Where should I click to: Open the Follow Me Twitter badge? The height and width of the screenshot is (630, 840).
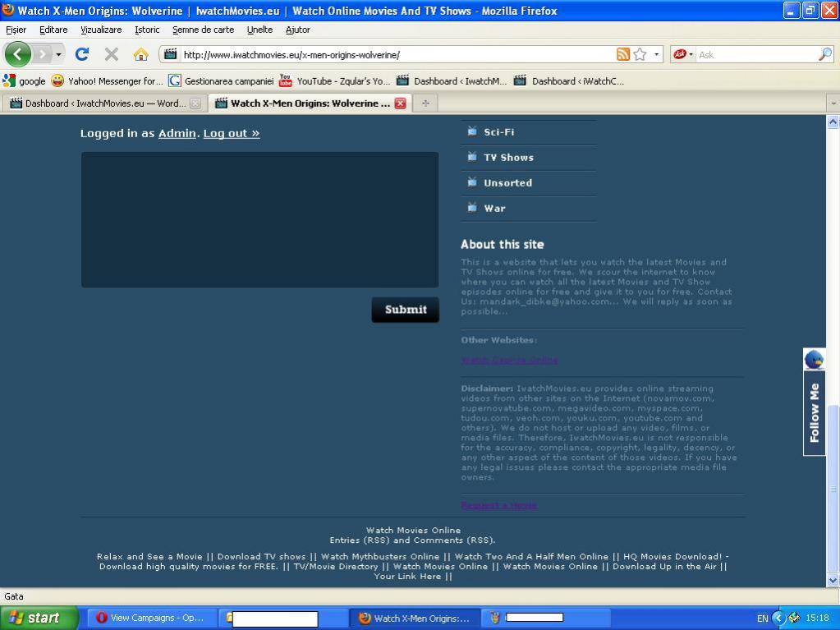814,402
